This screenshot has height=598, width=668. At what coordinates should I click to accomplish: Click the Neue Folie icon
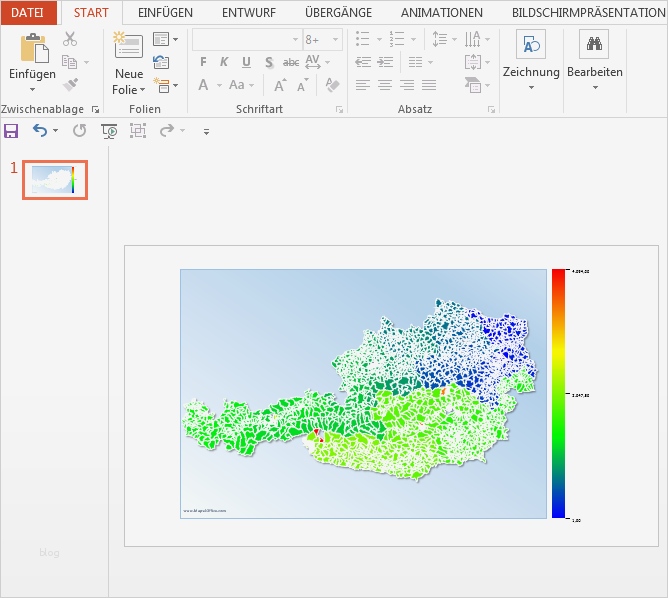click(x=129, y=48)
